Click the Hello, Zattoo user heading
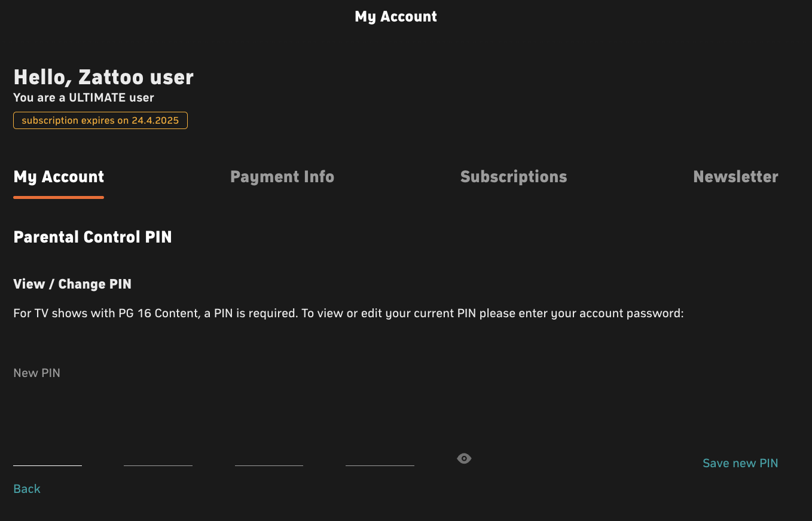Viewport: 812px width, 521px height. [103, 77]
